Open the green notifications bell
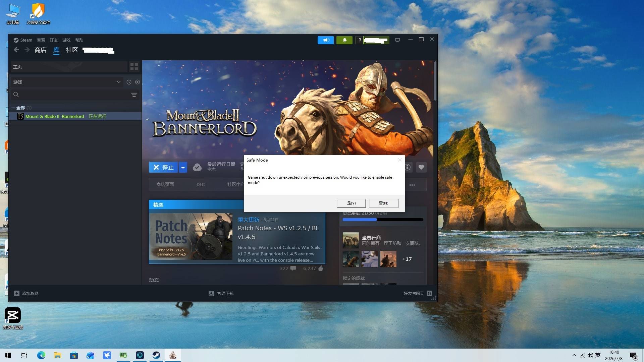The height and width of the screenshot is (362, 644). pos(344,40)
